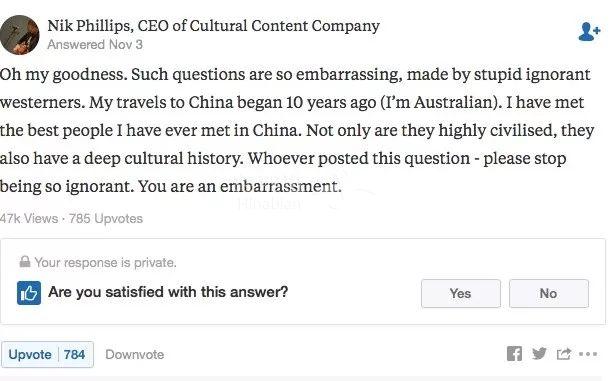Click the follow user icon
The height and width of the screenshot is (381, 613).
click(x=589, y=32)
